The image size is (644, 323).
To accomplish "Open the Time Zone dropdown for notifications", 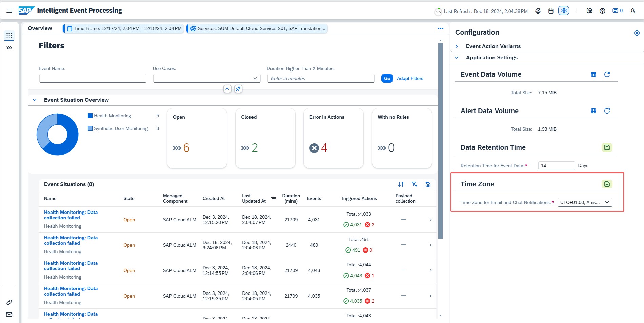I will pyautogui.click(x=585, y=202).
